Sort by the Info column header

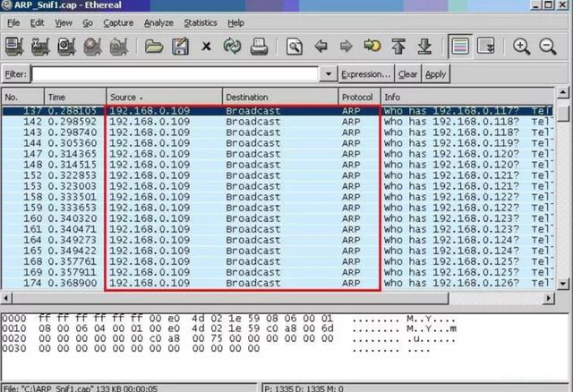point(467,98)
